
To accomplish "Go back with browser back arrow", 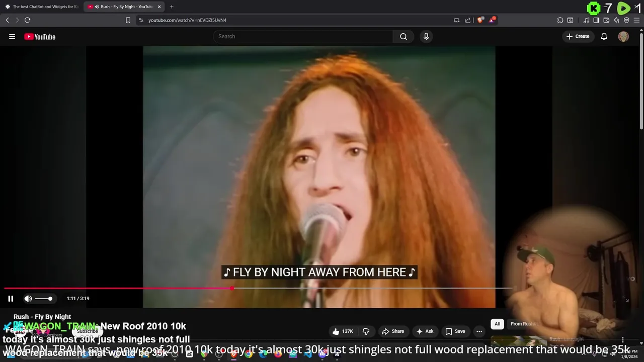I will [7, 20].
